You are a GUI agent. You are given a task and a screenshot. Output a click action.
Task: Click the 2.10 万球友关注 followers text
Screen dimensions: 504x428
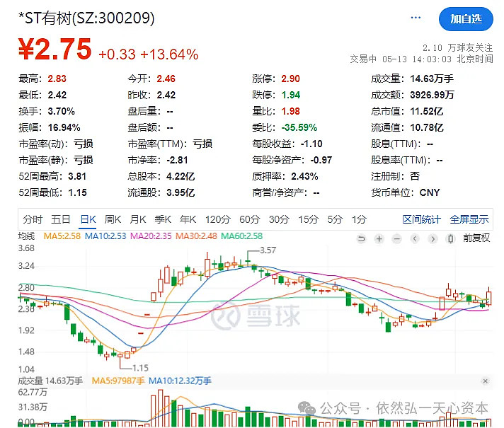click(x=458, y=48)
